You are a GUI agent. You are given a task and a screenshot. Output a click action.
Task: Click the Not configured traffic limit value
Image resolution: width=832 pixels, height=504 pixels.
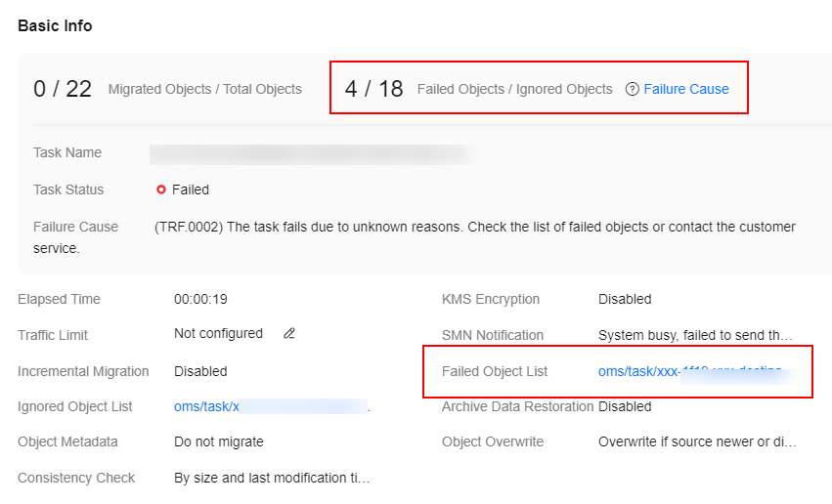[219, 333]
